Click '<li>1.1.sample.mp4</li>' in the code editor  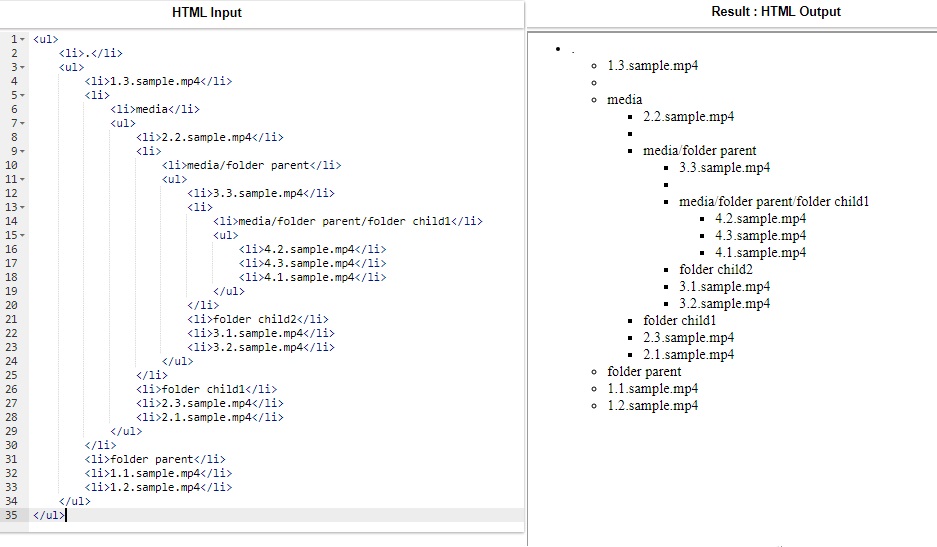[158, 473]
